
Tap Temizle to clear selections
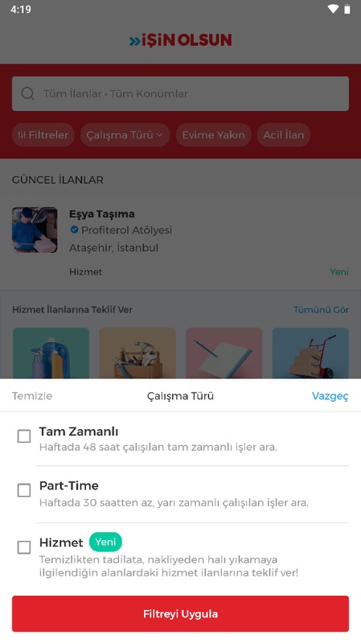click(32, 396)
